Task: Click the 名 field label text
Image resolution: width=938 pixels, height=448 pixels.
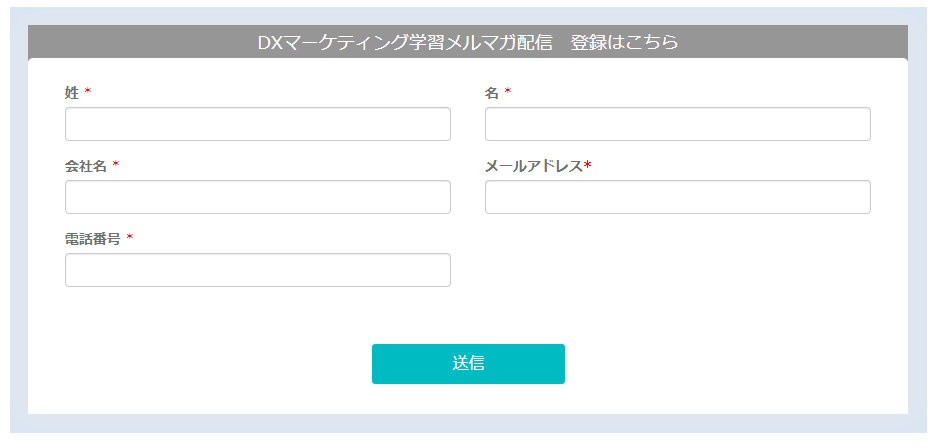Action: (x=492, y=92)
